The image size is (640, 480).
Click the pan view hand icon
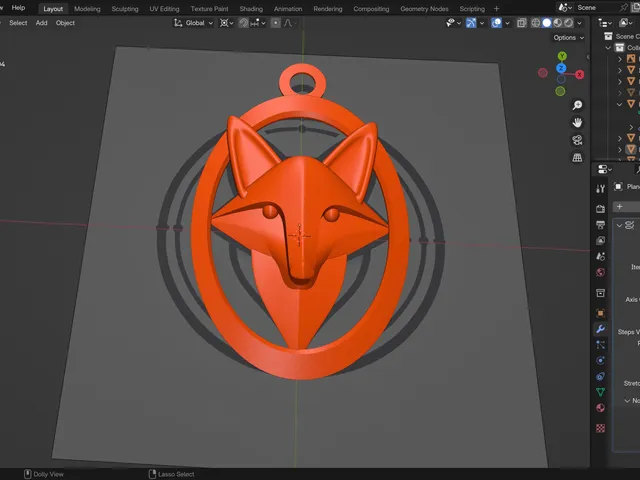click(x=577, y=122)
